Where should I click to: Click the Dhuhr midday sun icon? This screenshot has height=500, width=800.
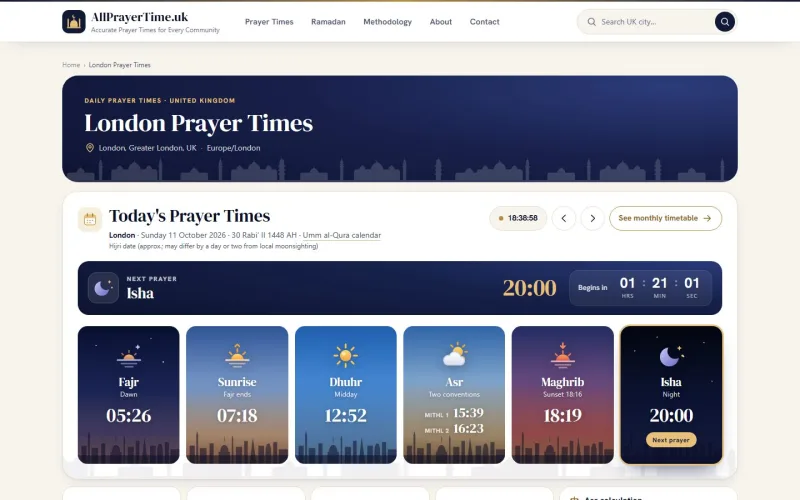345,356
